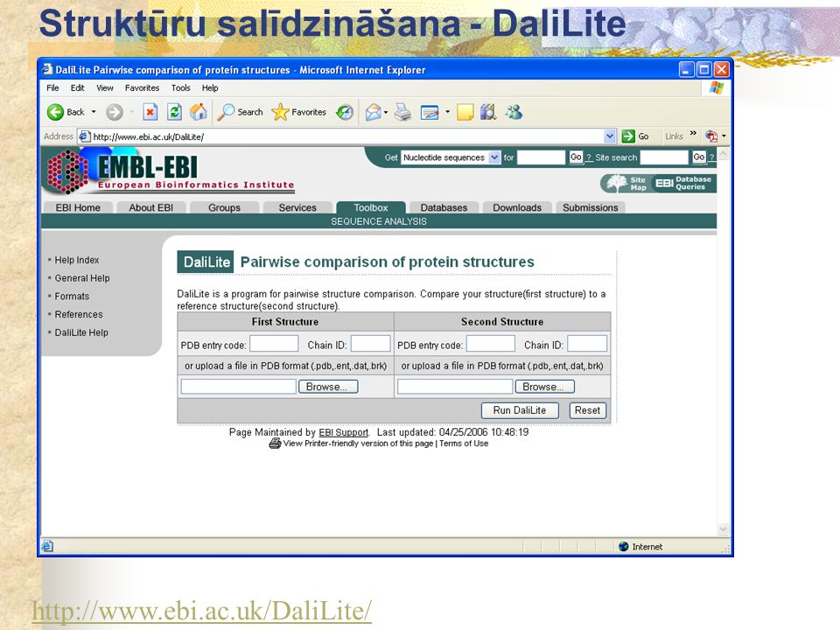This screenshot has width=840, height=630.
Task: Click the scrollbar down arrow
Action: (x=724, y=529)
